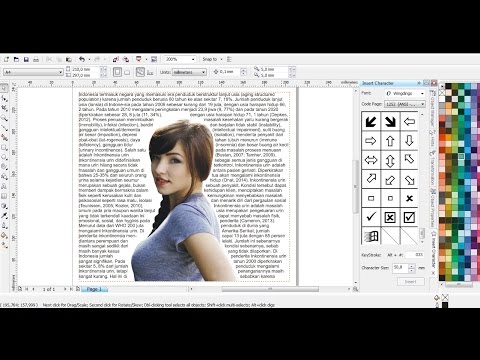Select the Text tool in toolbox
Screen dimensions: 480x360
4,186
